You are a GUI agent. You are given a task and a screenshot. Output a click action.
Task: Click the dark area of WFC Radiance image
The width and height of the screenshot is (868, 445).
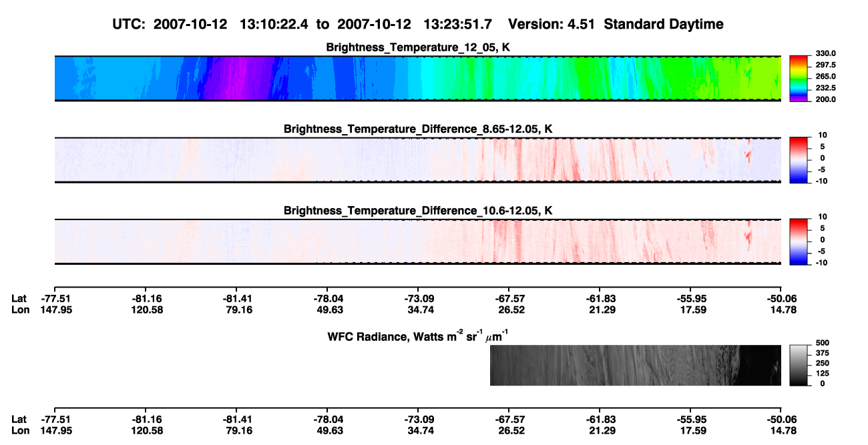tap(758, 366)
